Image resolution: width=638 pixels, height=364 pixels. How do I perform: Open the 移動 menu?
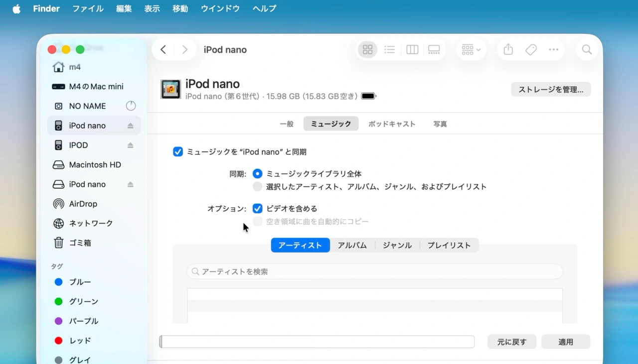point(180,8)
